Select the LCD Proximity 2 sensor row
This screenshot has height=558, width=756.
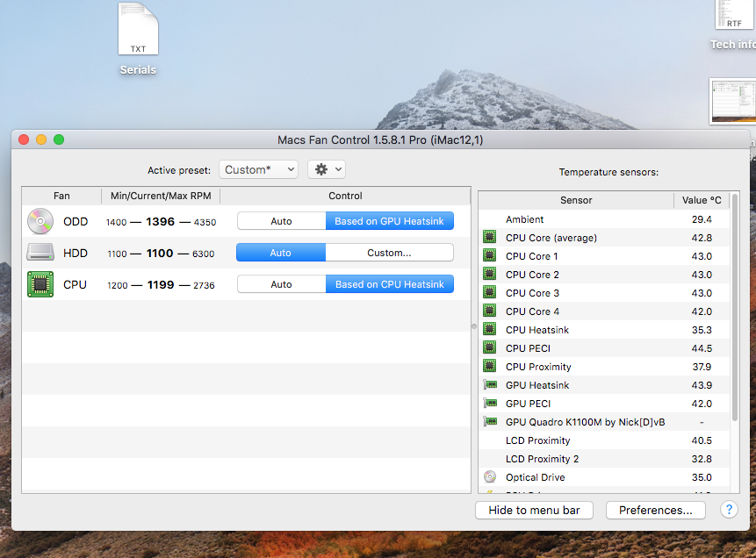pos(604,459)
